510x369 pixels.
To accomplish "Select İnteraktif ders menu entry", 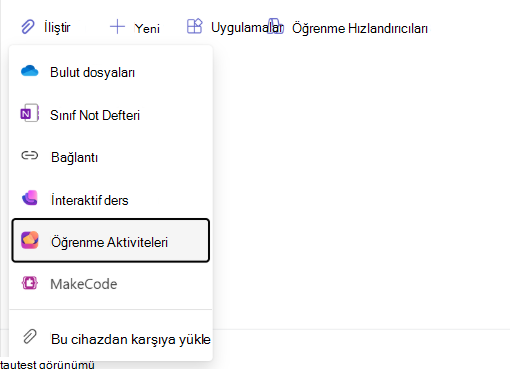I will click(111, 200).
